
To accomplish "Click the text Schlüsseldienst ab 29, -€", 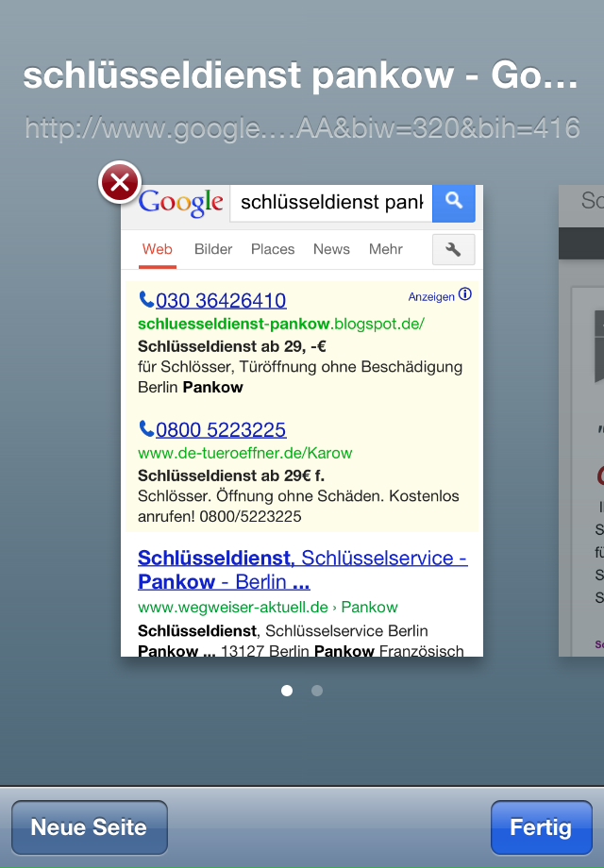I will [232, 346].
